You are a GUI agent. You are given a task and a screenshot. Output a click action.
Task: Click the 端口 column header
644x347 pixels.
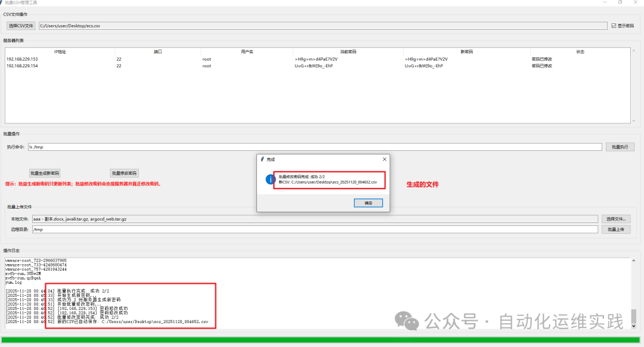pos(157,52)
